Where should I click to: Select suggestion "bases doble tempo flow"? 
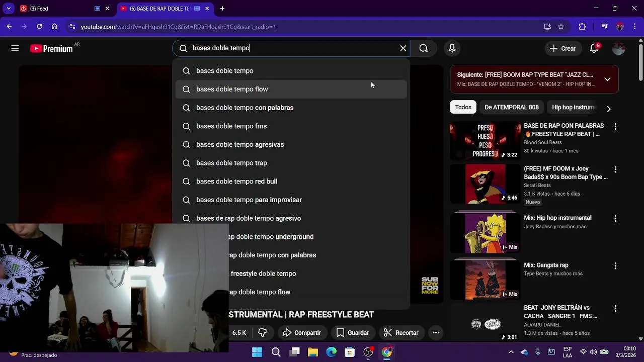[291, 89]
